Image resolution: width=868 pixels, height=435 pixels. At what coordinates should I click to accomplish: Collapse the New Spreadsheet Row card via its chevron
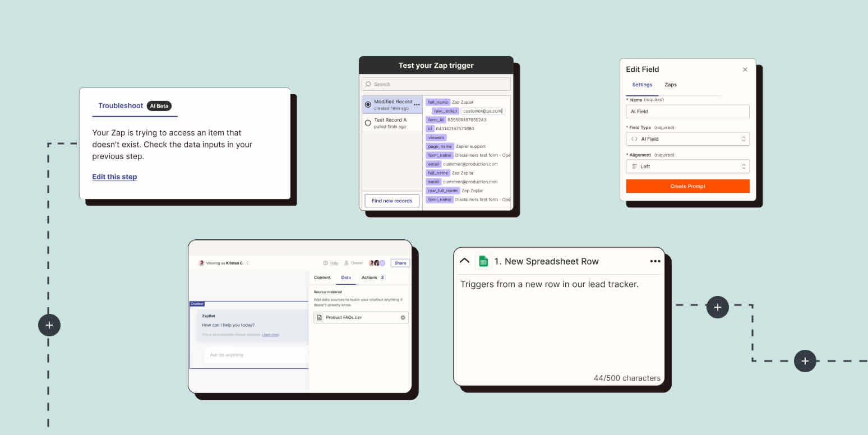(464, 261)
